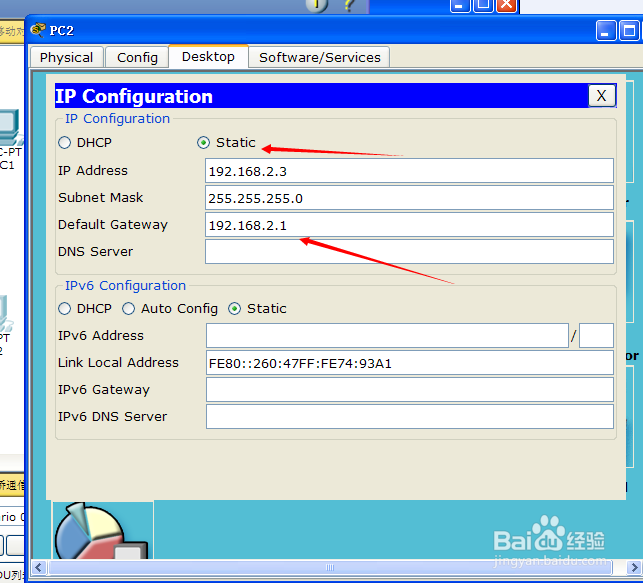Open the Software/Services tab
This screenshot has width=643, height=583.
pos(319,57)
